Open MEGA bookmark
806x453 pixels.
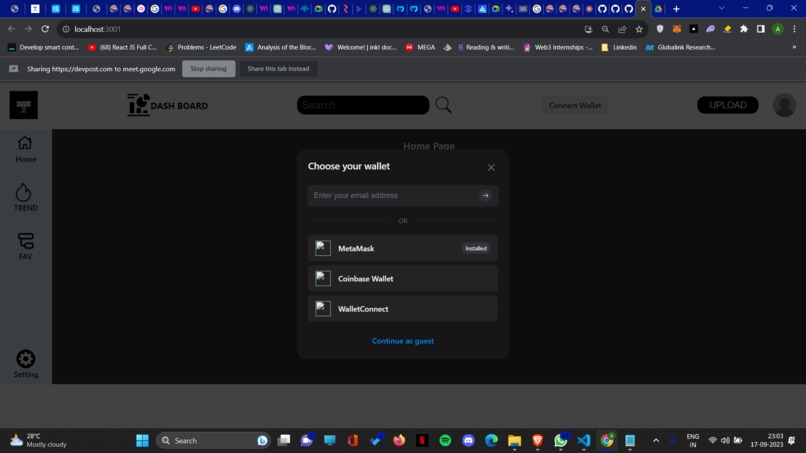(420, 47)
